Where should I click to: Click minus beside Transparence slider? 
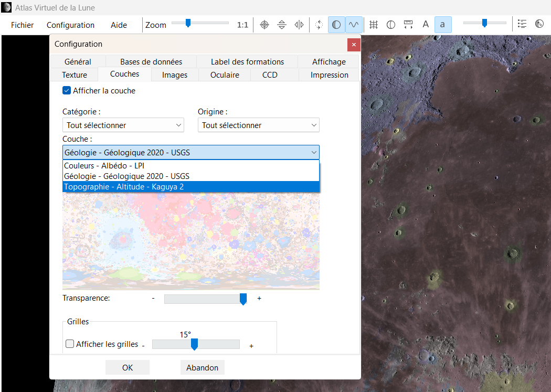153,298
